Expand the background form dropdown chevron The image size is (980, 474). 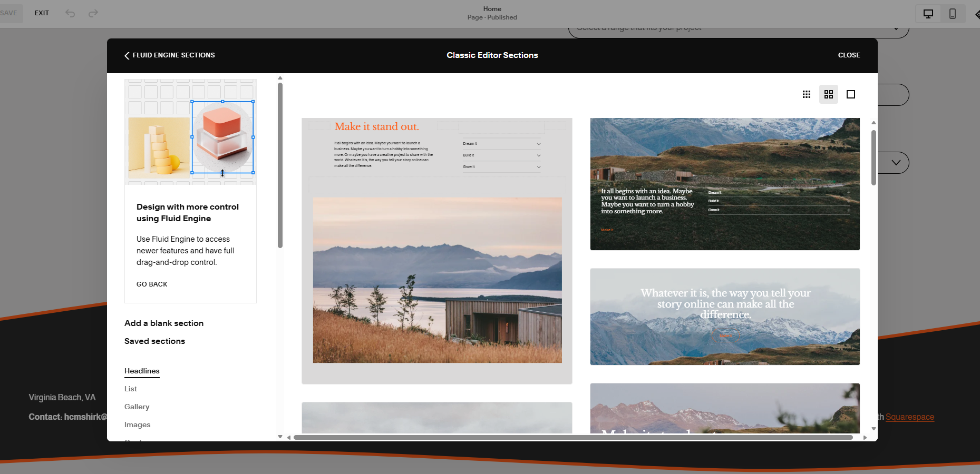(896, 163)
